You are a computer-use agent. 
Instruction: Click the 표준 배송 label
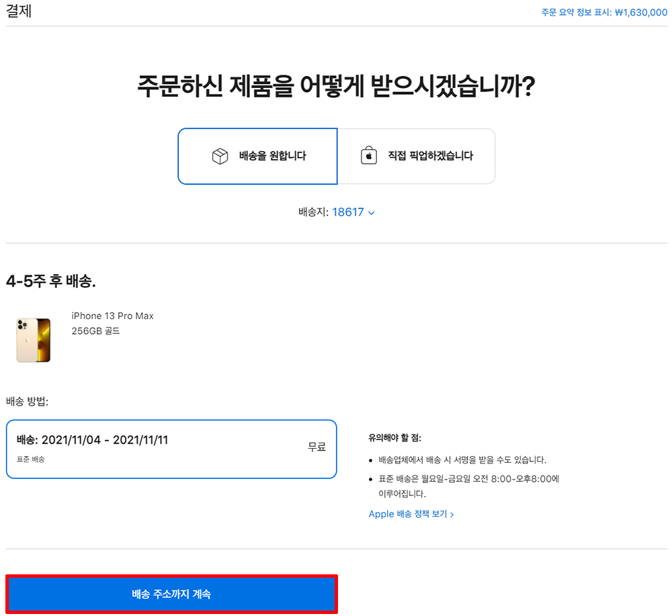(30, 459)
